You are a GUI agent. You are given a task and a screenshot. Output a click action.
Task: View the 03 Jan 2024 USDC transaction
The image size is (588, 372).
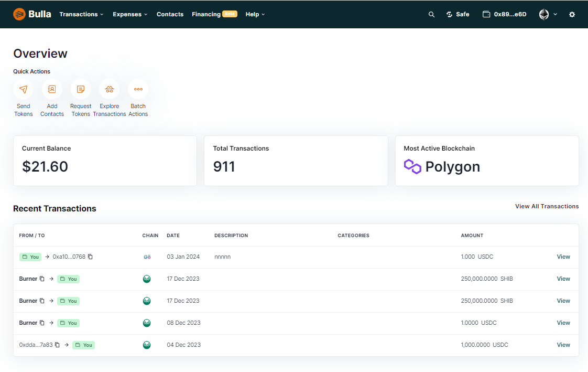point(563,257)
